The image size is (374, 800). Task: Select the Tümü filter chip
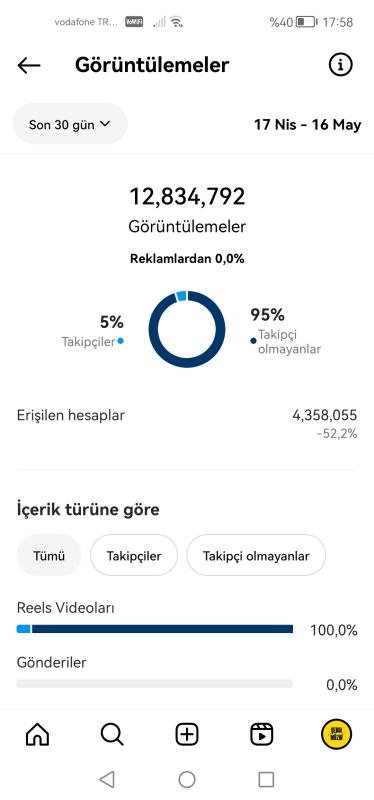(x=49, y=556)
